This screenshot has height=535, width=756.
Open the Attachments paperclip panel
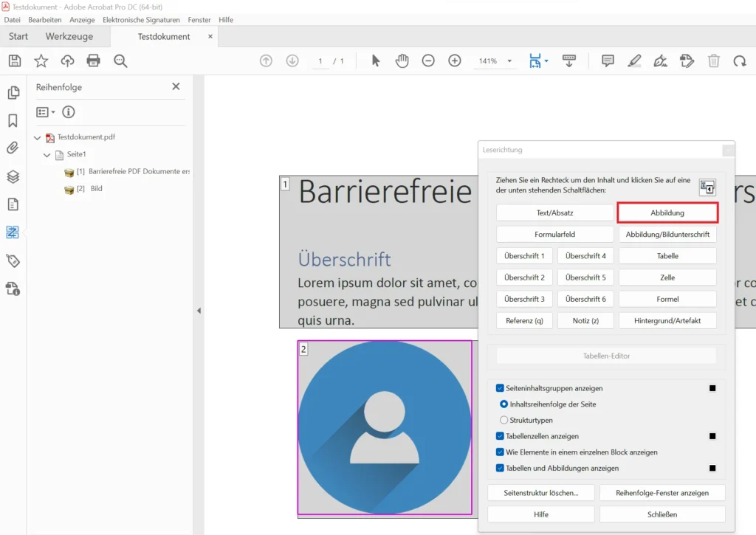[13, 148]
